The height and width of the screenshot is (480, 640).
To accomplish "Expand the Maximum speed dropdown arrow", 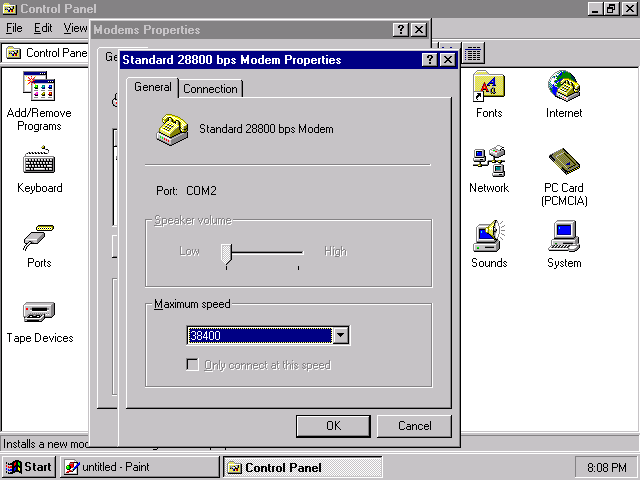I will (340, 336).
